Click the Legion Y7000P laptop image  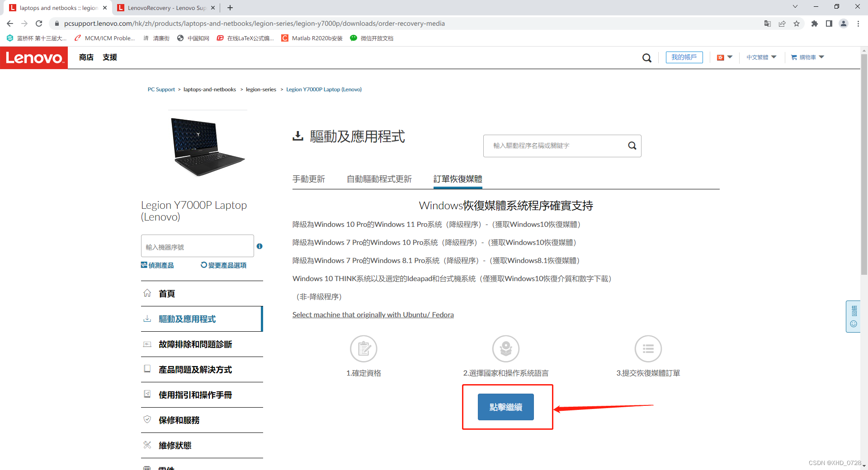click(x=207, y=147)
